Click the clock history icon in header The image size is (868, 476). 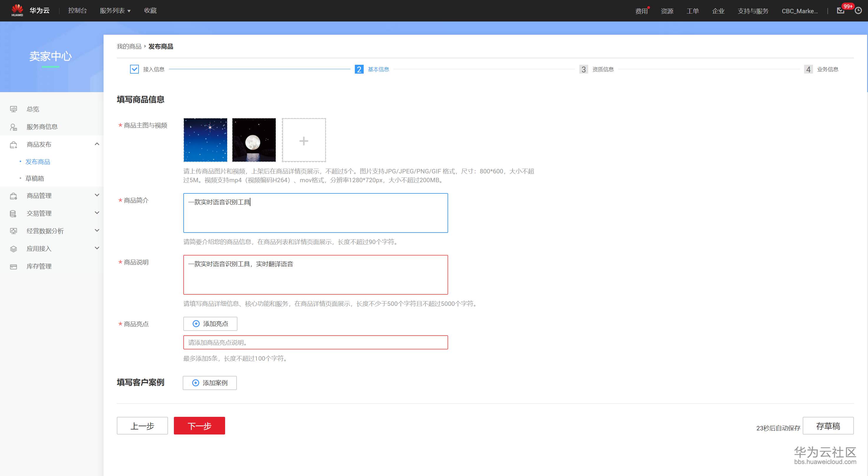coord(858,11)
